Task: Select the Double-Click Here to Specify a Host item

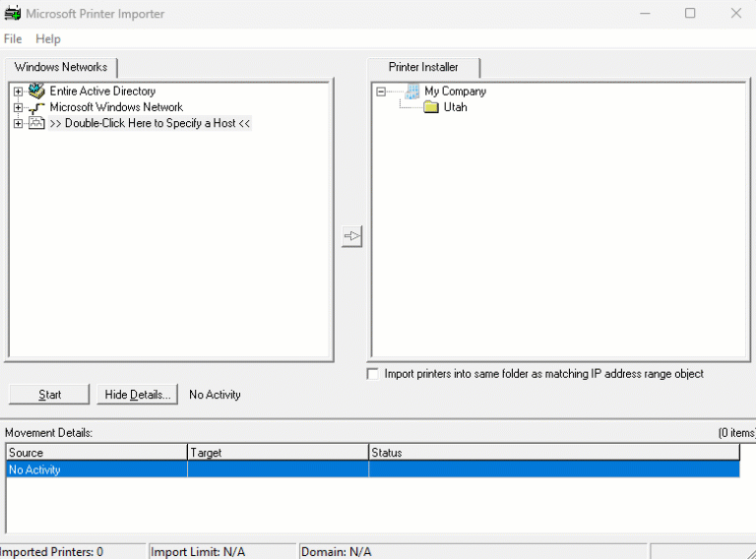Action: (x=150, y=123)
